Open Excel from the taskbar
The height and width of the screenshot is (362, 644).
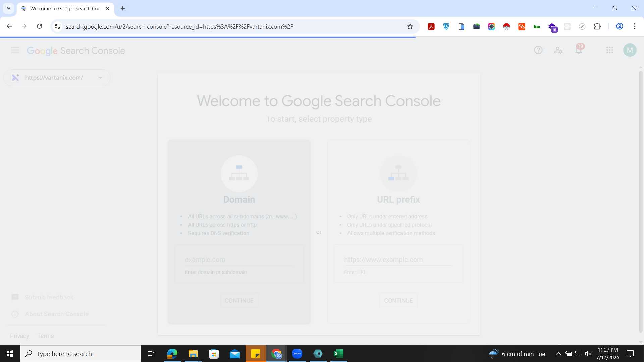pyautogui.click(x=339, y=354)
